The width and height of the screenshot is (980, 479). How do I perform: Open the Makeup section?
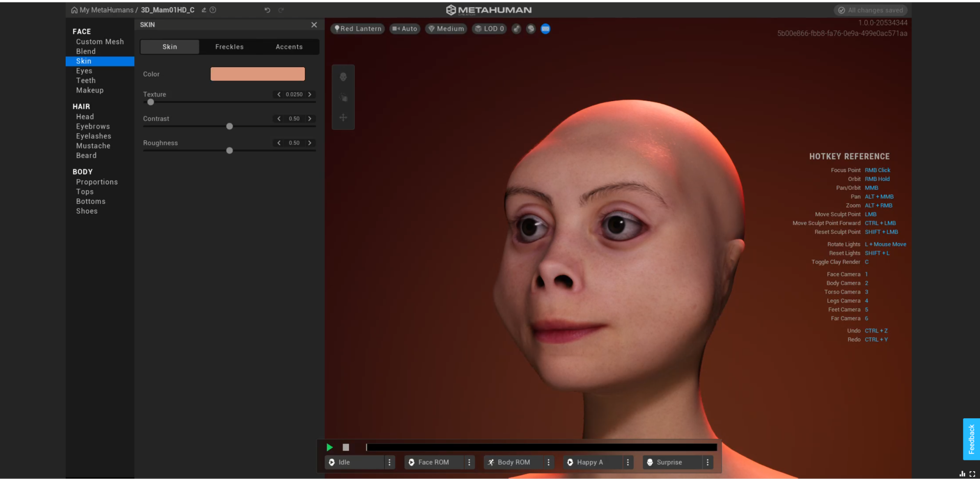click(90, 90)
